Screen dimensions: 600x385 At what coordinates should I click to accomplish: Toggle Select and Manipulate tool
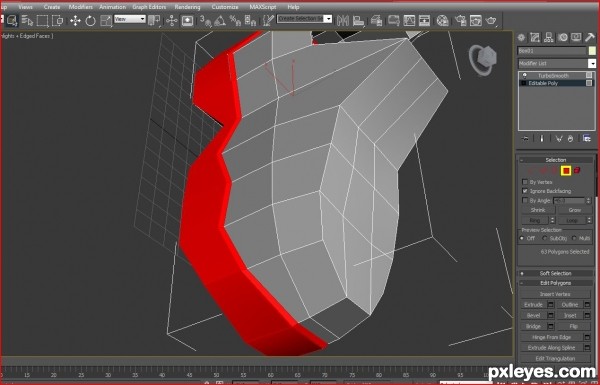(171, 20)
